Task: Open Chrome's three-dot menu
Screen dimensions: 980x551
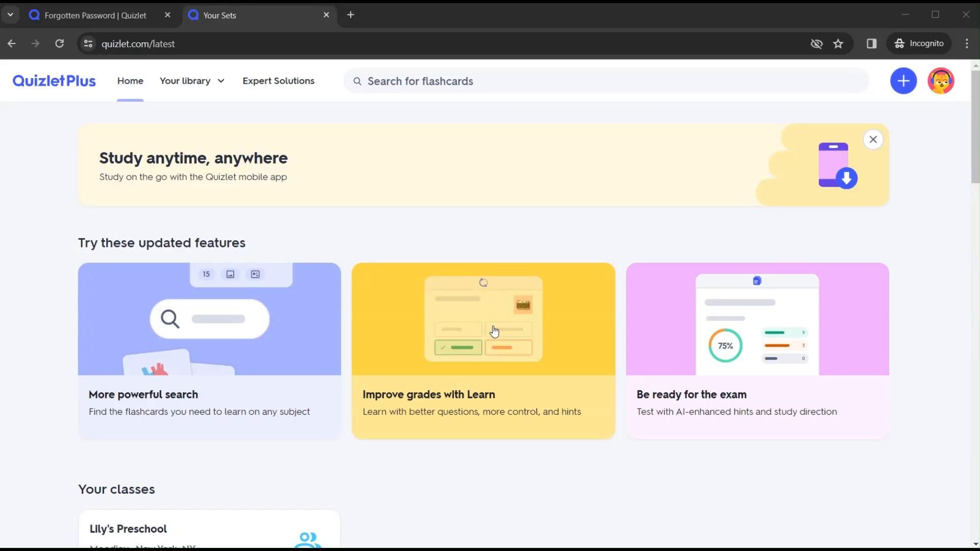Action: click(x=966, y=44)
